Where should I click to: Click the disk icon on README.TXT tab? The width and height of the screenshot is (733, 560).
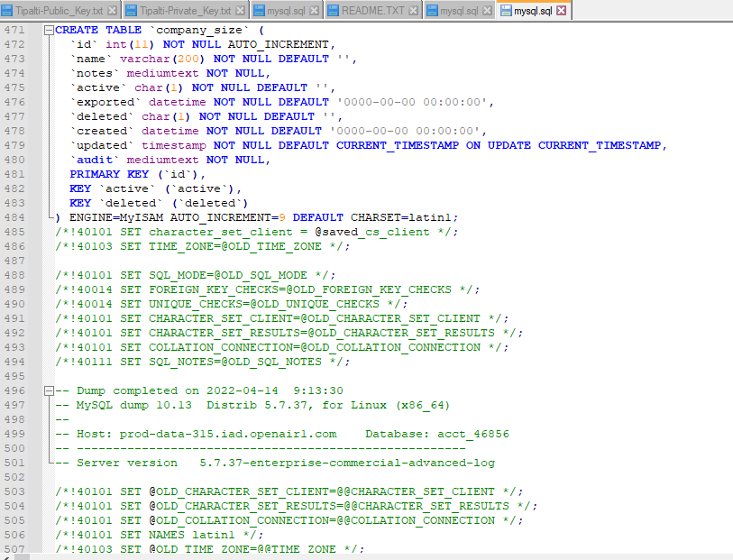point(333,10)
